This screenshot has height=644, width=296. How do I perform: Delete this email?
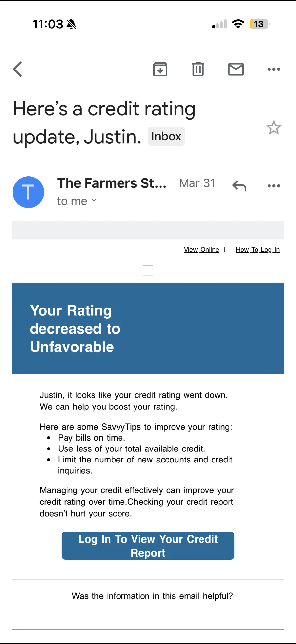tap(198, 69)
